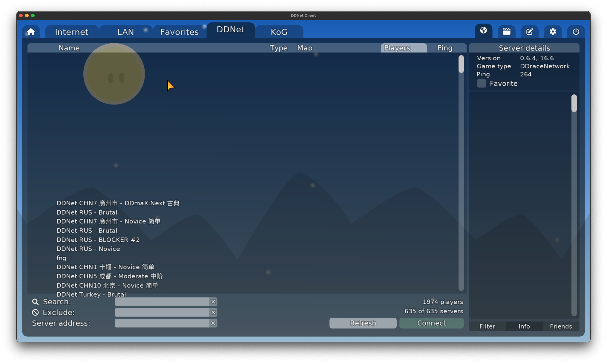
Task: Switch to the Internet tab
Action: click(71, 32)
